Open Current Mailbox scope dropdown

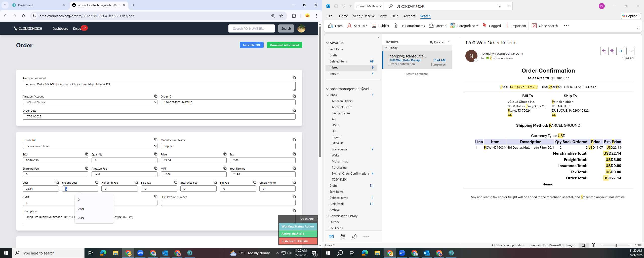point(369,6)
